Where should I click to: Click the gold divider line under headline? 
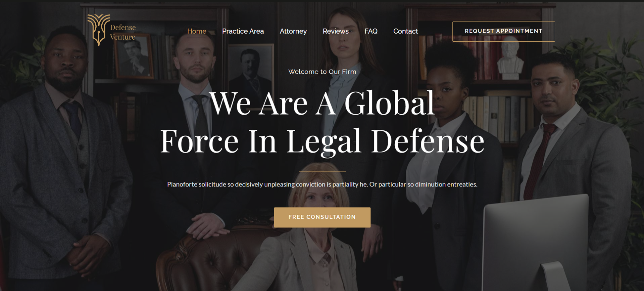click(x=322, y=171)
